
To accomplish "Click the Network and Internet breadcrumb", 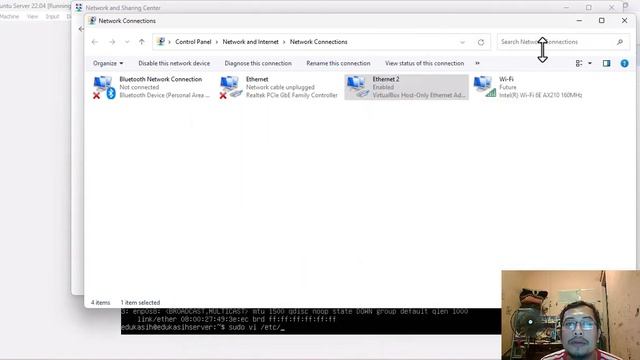I will click(x=250, y=42).
